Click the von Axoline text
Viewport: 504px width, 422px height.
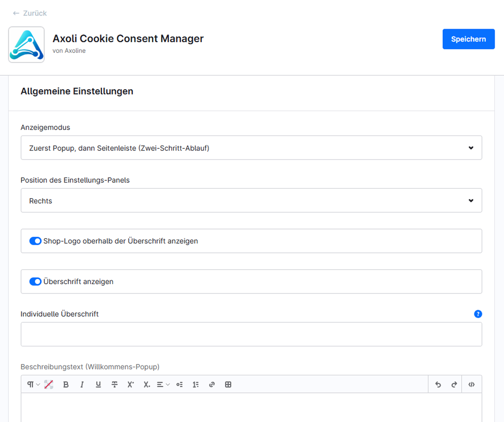point(69,51)
